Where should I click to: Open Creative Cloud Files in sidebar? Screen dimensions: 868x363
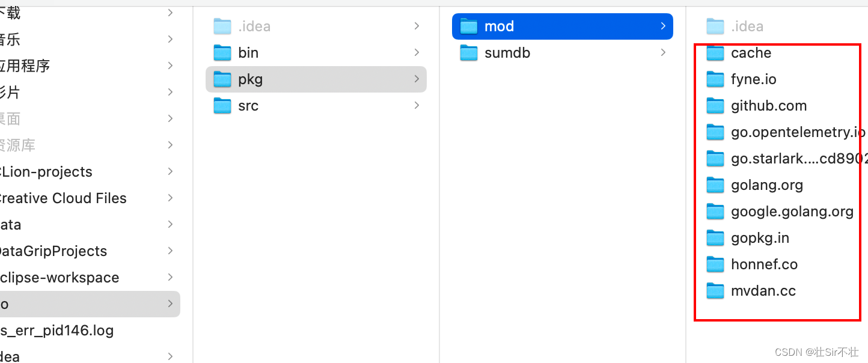pyautogui.click(x=63, y=198)
